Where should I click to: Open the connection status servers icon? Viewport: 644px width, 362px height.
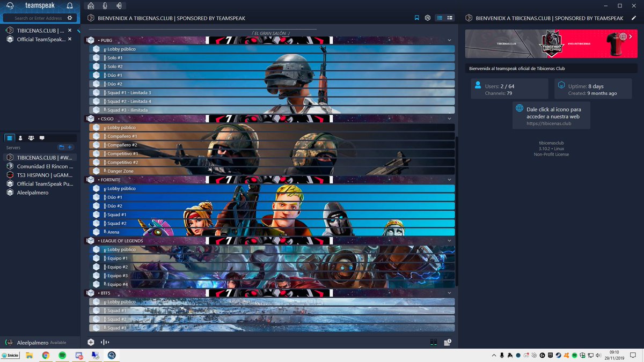click(434, 342)
